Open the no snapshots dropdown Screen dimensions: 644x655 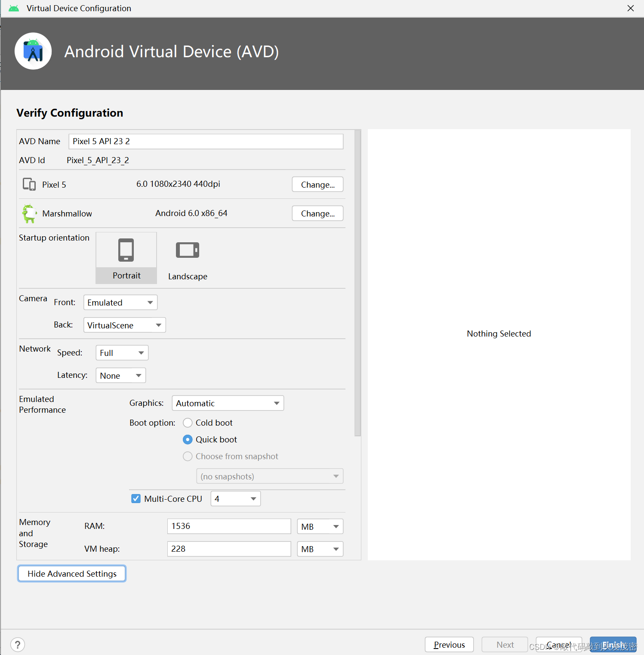(270, 476)
